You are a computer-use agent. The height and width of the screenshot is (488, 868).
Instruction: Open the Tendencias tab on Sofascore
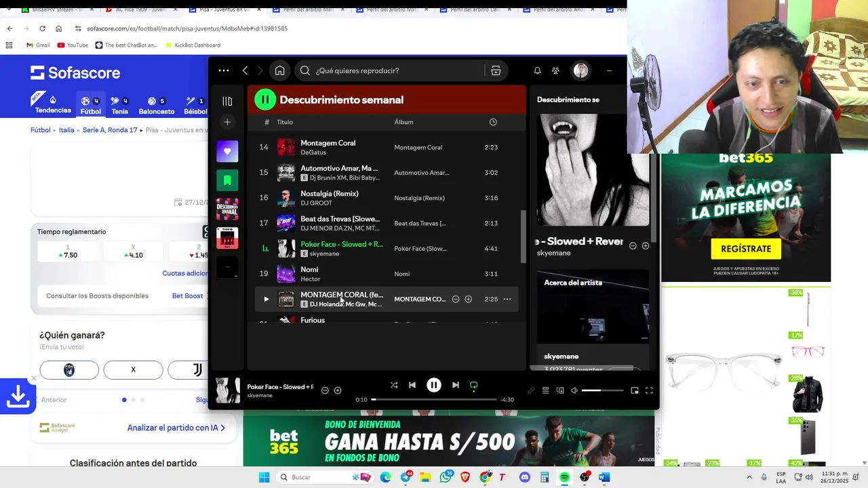point(53,105)
